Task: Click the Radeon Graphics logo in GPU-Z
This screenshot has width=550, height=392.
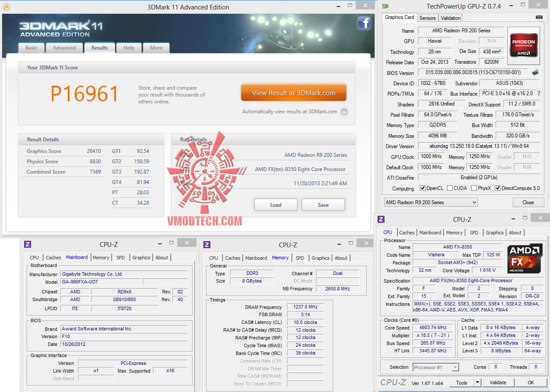Action: pos(524,45)
